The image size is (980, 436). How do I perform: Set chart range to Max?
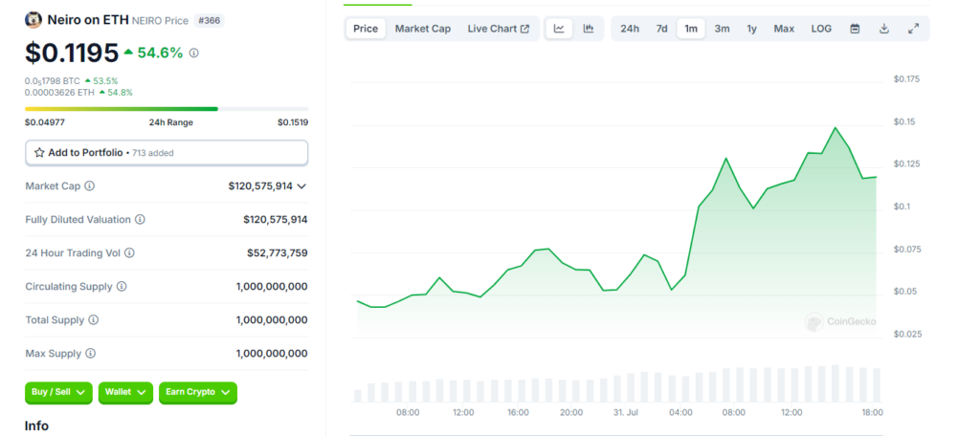click(784, 29)
